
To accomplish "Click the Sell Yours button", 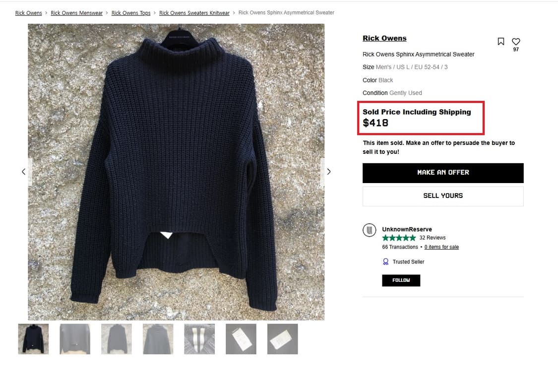I will pos(443,196).
